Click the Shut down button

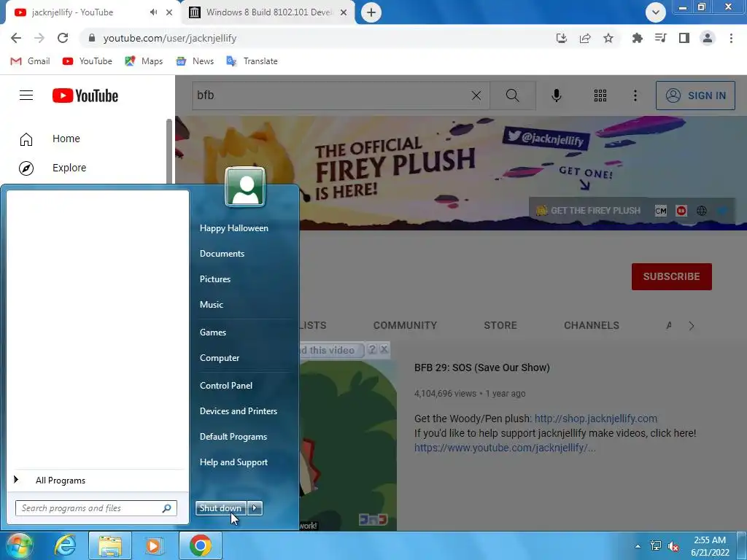[220, 508]
